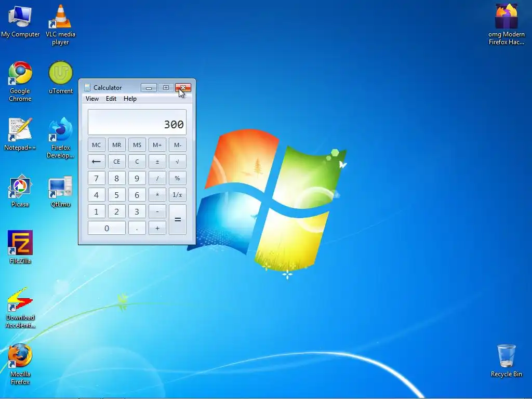Open the Calculator Help menu
532x399 pixels.
130,99
